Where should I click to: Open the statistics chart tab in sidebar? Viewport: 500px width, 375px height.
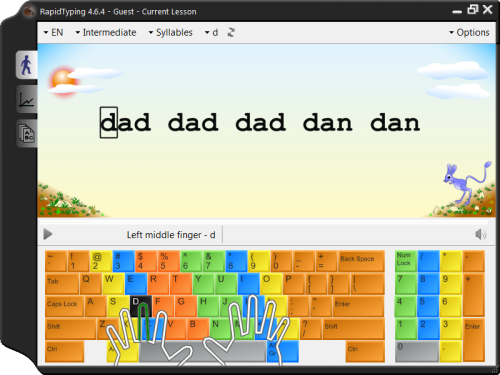pyautogui.click(x=27, y=99)
